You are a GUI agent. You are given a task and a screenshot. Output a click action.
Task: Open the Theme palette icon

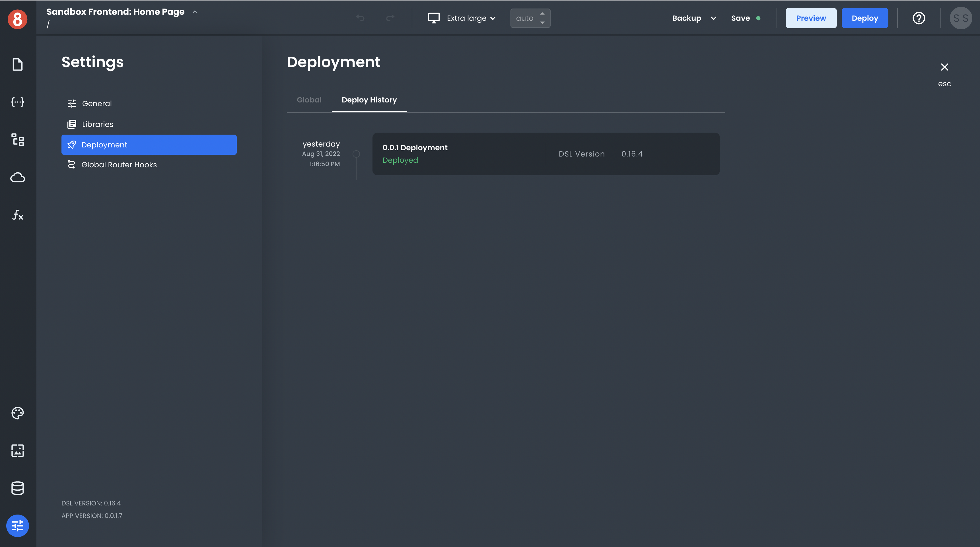tap(18, 413)
